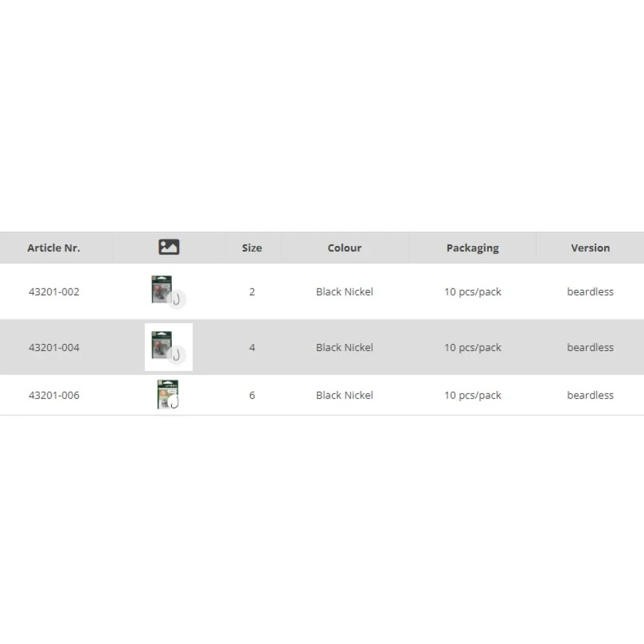Click beardless in the 43201-002 row
This screenshot has width=644, height=644.
click(x=590, y=292)
